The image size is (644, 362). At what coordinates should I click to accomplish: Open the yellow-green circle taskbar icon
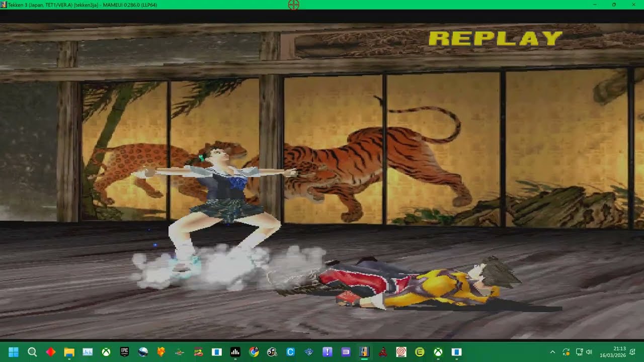420,352
